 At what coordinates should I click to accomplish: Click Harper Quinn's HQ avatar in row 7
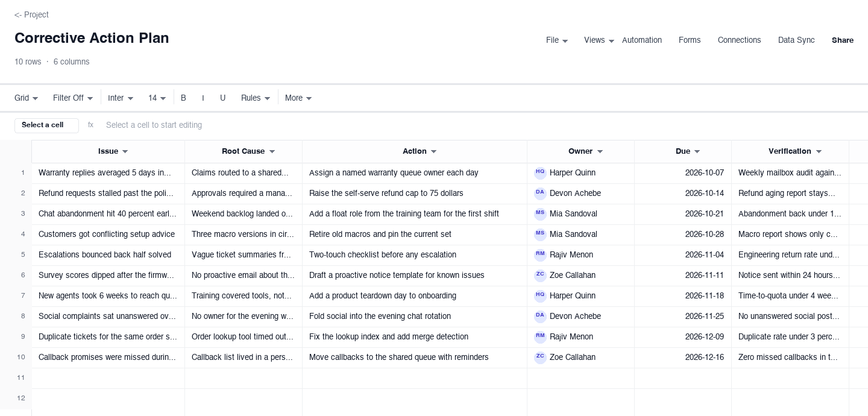tap(540, 296)
